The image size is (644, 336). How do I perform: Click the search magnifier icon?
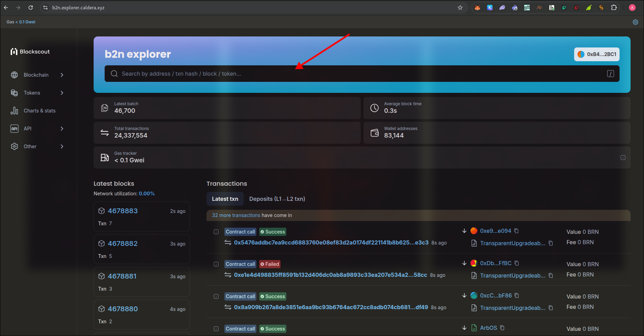(114, 74)
